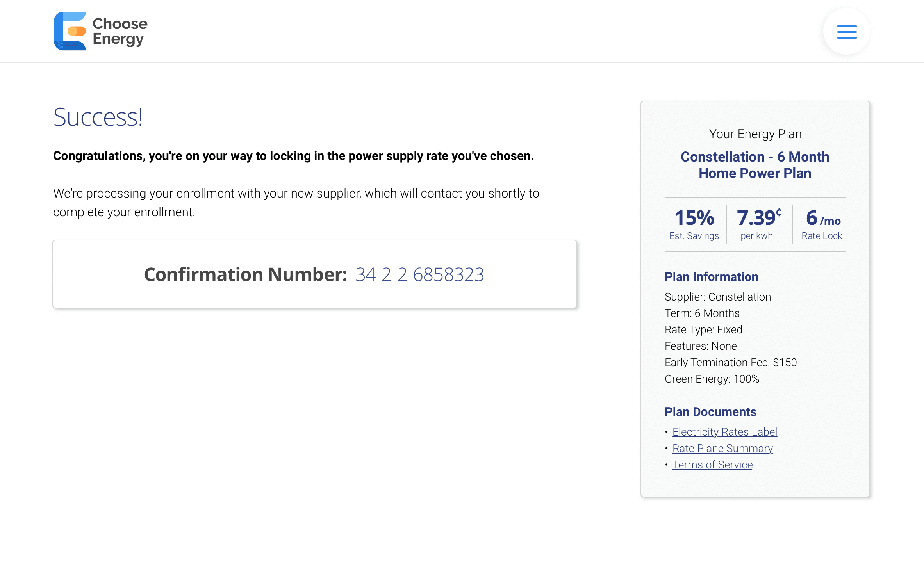
Task: Click the Choose Energy logo
Action: click(101, 31)
